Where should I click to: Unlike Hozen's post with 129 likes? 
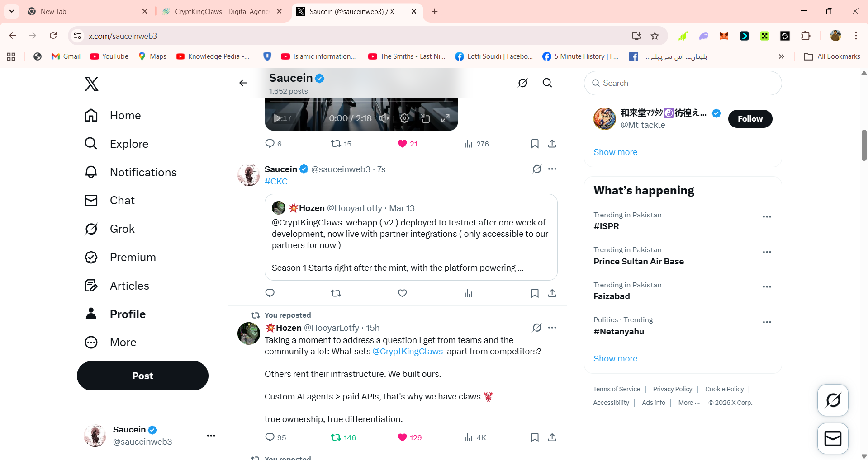pyautogui.click(x=409, y=437)
